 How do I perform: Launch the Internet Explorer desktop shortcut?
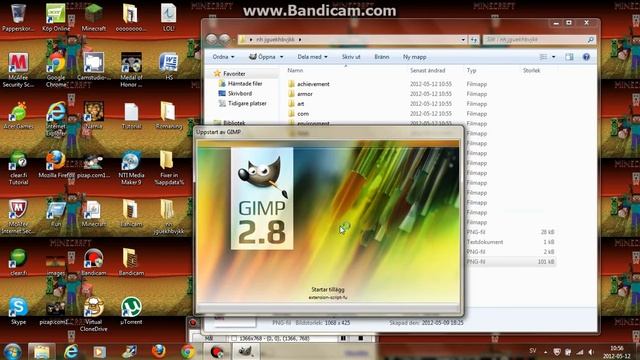point(56,119)
